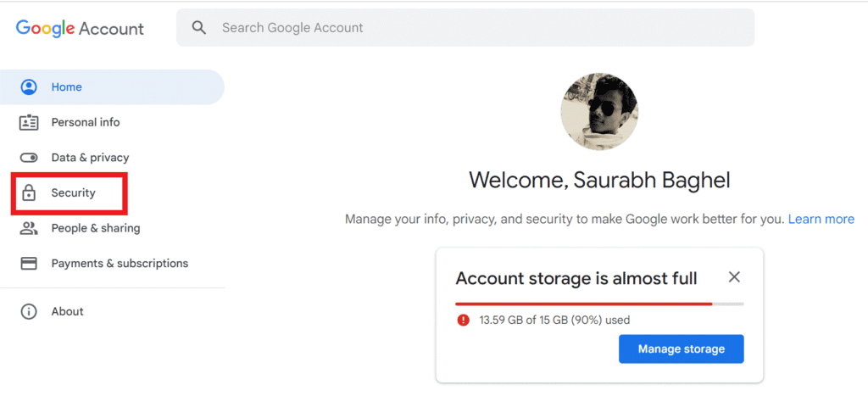This screenshot has width=868, height=396.
Task: Go to the Security section
Action: 73,192
